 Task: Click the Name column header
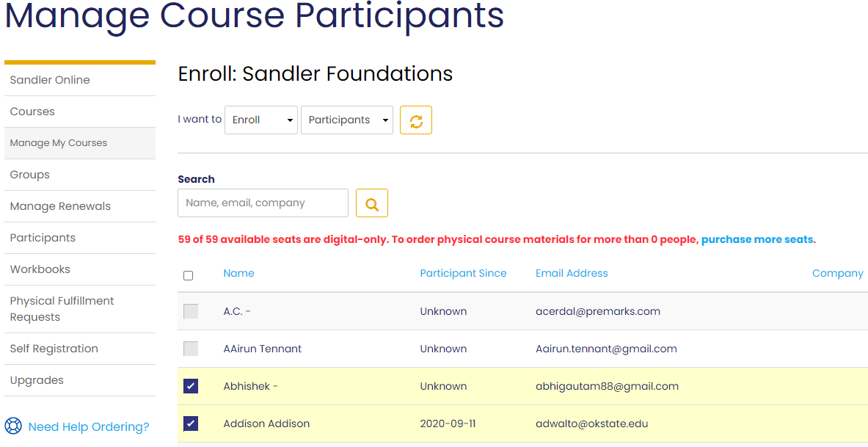238,273
